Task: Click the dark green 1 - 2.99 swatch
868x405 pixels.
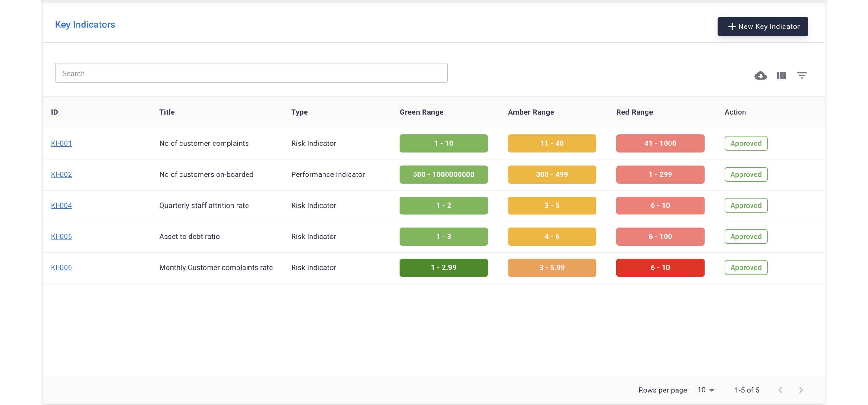Action: (x=443, y=267)
